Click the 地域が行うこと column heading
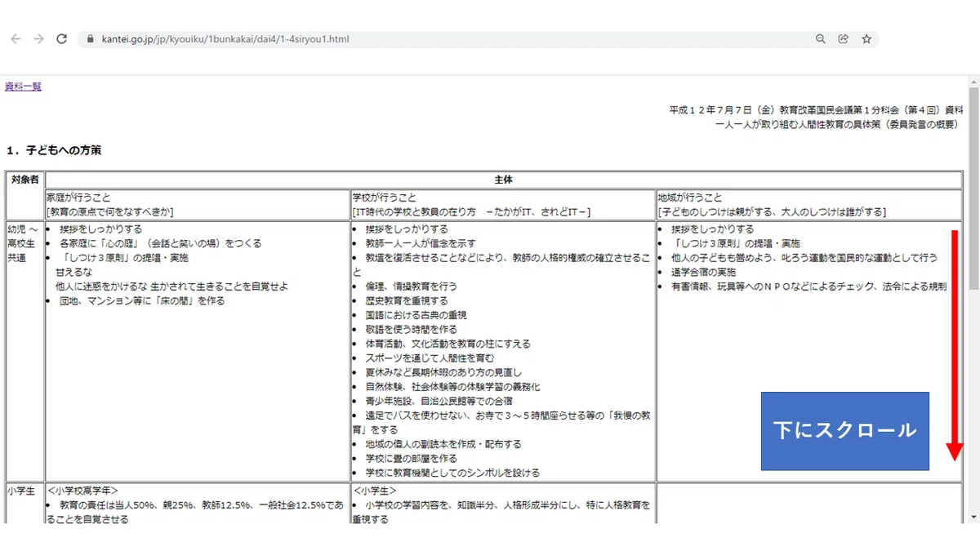 click(x=690, y=198)
